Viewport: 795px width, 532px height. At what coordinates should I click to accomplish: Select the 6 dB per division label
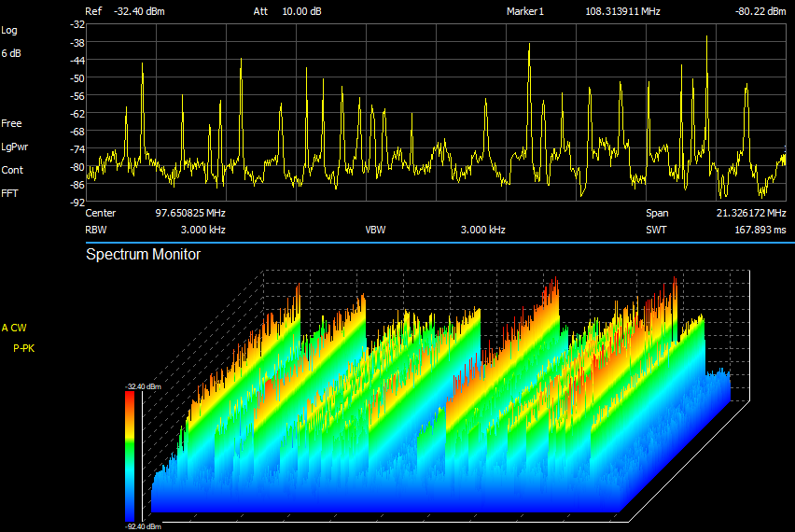(x=11, y=53)
